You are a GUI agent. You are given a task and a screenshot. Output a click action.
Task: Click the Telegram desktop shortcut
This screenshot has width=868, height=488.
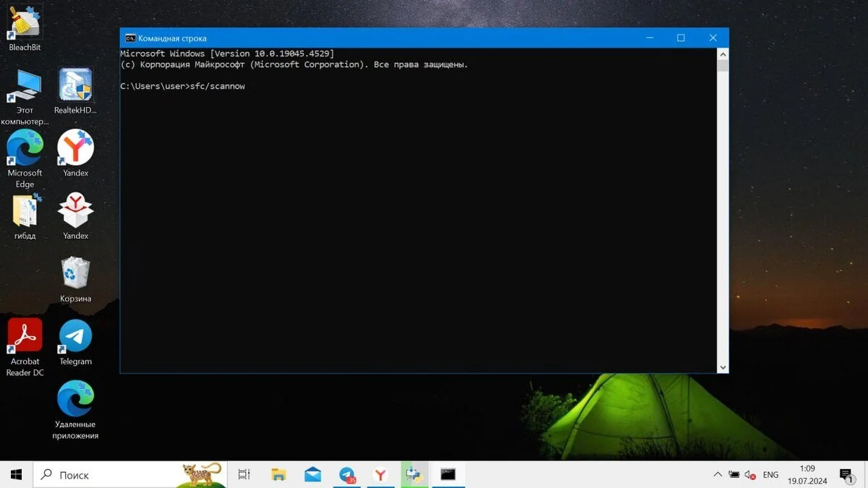(x=75, y=343)
